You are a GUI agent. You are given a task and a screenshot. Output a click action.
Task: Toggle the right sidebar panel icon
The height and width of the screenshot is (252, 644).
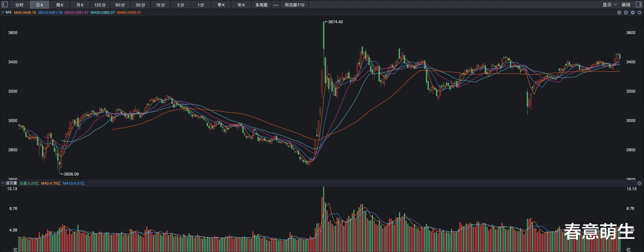pyautogui.click(x=639, y=5)
